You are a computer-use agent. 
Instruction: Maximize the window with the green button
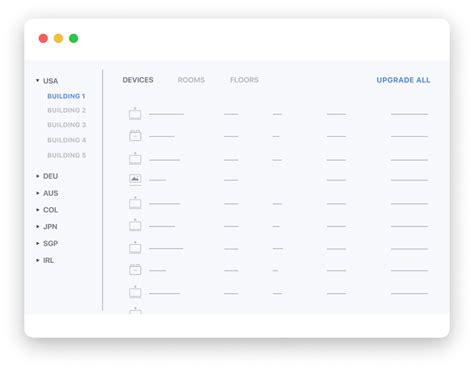(x=73, y=38)
